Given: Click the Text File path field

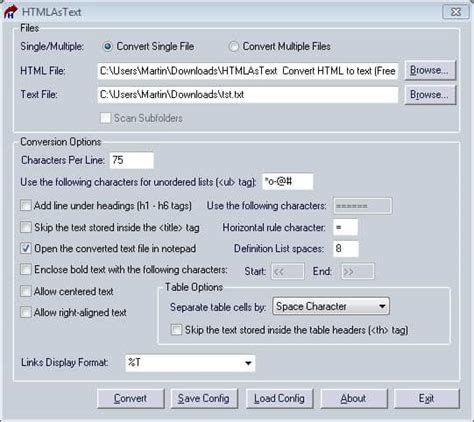Looking at the screenshot, I should (248, 95).
